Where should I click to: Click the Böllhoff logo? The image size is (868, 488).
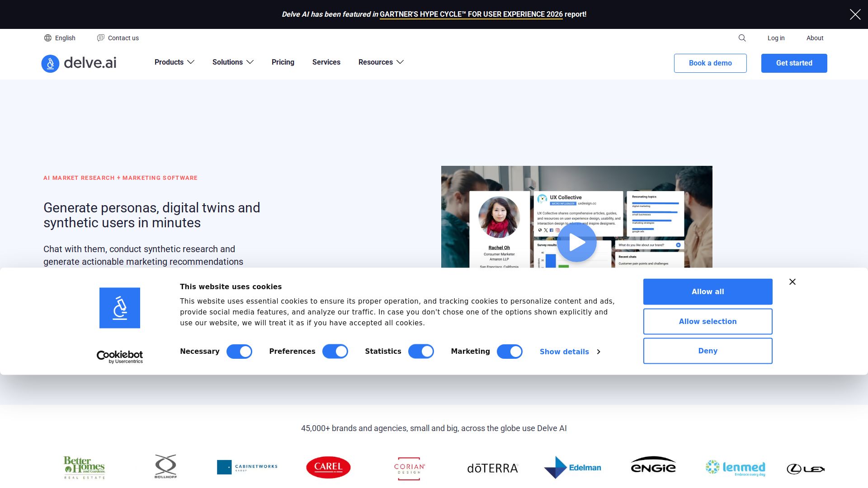pyautogui.click(x=165, y=466)
